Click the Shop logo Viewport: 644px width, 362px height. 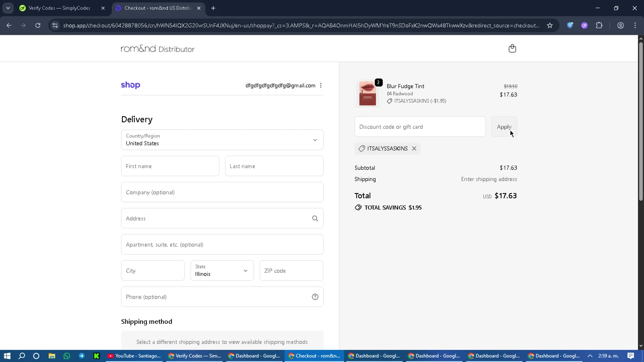(x=131, y=85)
